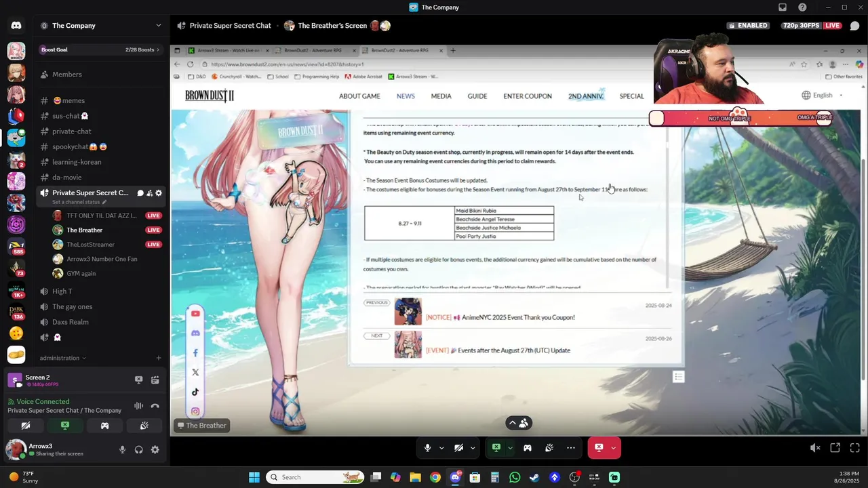Open Events after August 27th Update link
868x488 pixels.
(x=498, y=350)
